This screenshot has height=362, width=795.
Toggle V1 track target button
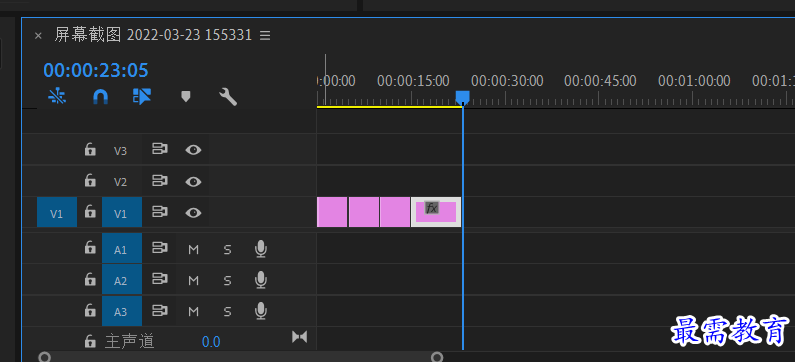(x=122, y=212)
